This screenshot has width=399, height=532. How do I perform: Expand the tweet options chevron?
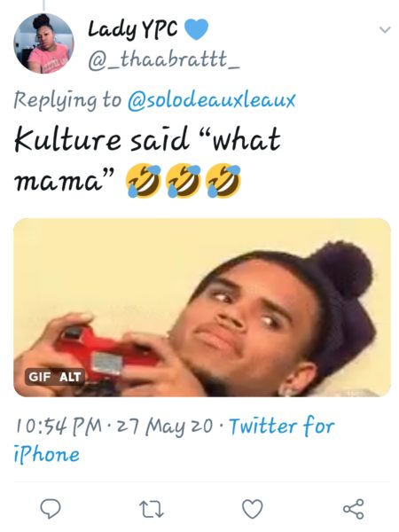pos(385,30)
